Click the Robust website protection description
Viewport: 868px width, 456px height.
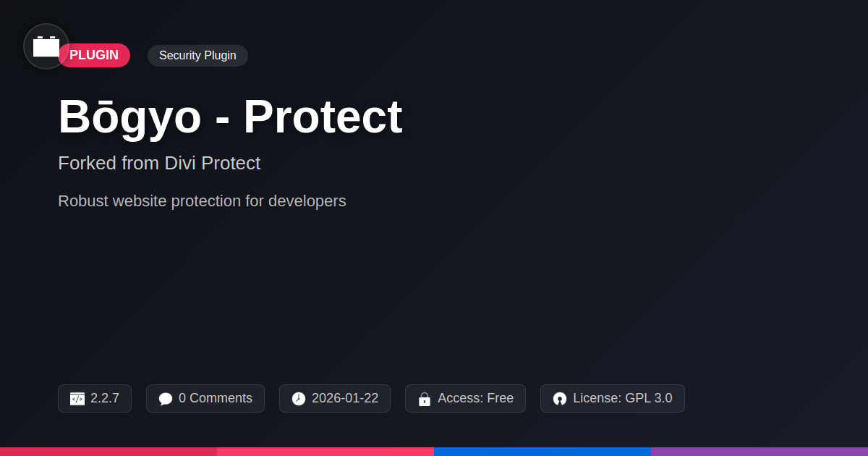(x=202, y=201)
